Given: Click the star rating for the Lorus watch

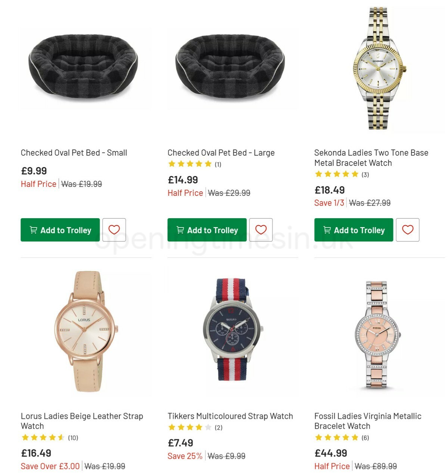Looking at the screenshot, I should coord(42,437).
